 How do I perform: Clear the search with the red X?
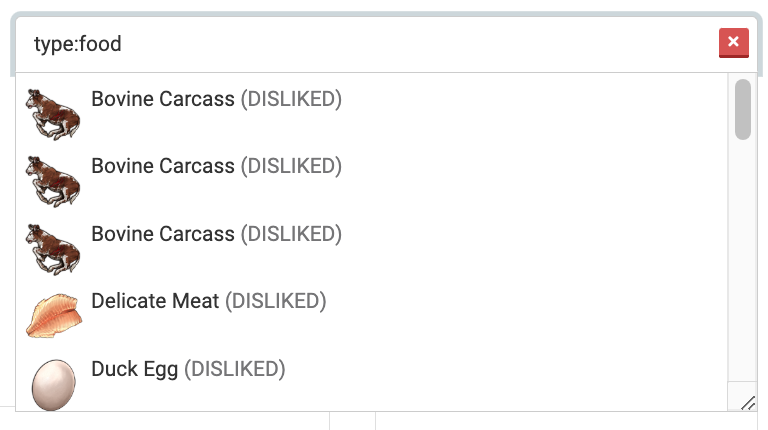[x=733, y=43]
